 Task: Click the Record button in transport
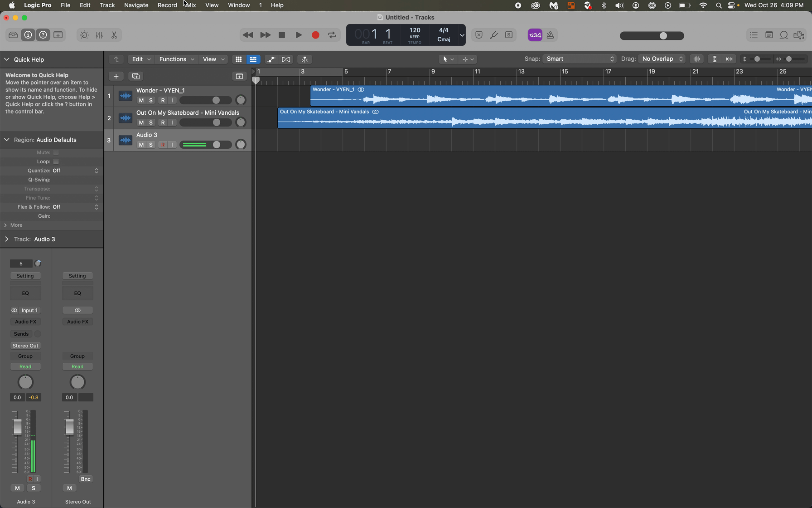click(315, 35)
